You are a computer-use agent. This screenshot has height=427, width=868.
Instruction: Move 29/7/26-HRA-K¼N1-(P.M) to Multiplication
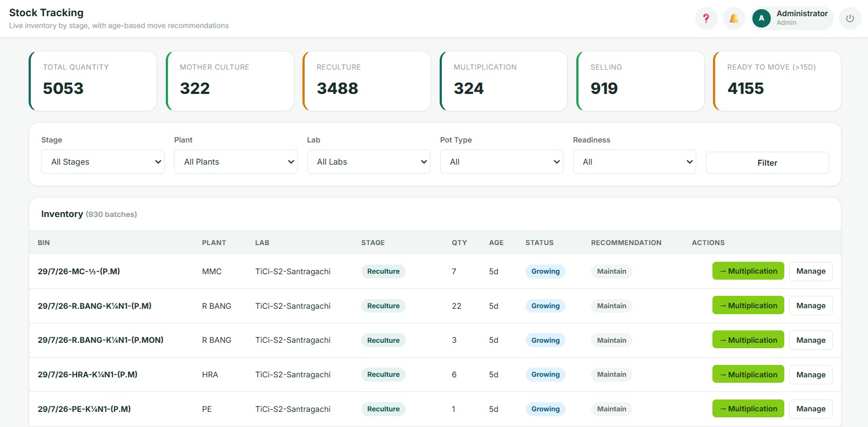pos(748,375)
